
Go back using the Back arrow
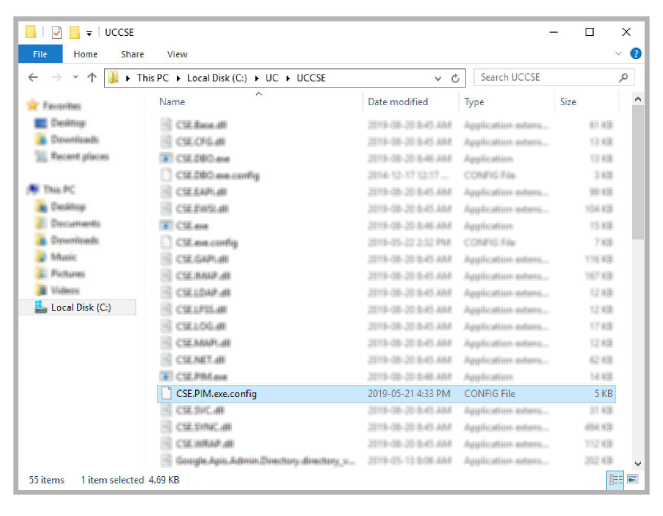(33, 78)
